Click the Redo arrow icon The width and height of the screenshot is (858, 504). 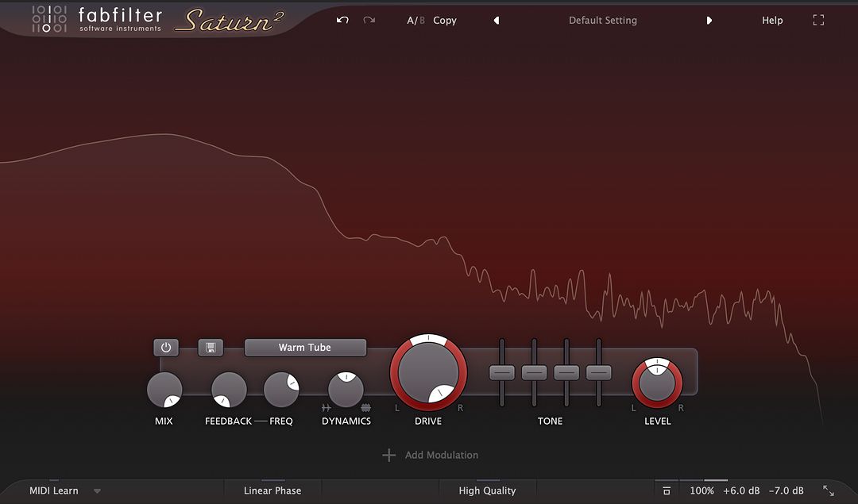pyautogui.click(x=369, y=20)
